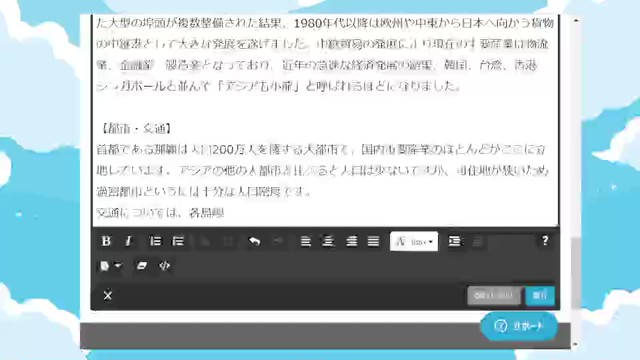640x360 pixels.
Task: Open the サポート support bubble
Action: tap(519, 326)
